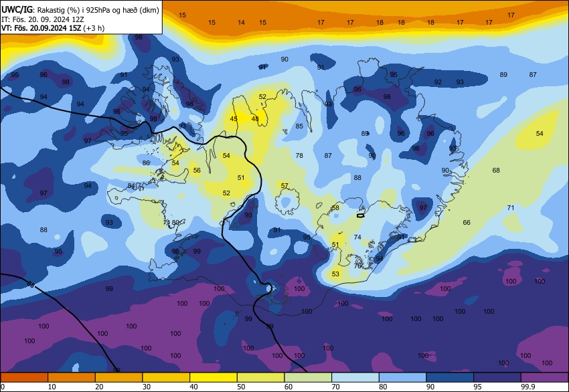Click the map value '71'
Image resolution: width=569 pixels, height=392 pixels.
pos(511,208)
